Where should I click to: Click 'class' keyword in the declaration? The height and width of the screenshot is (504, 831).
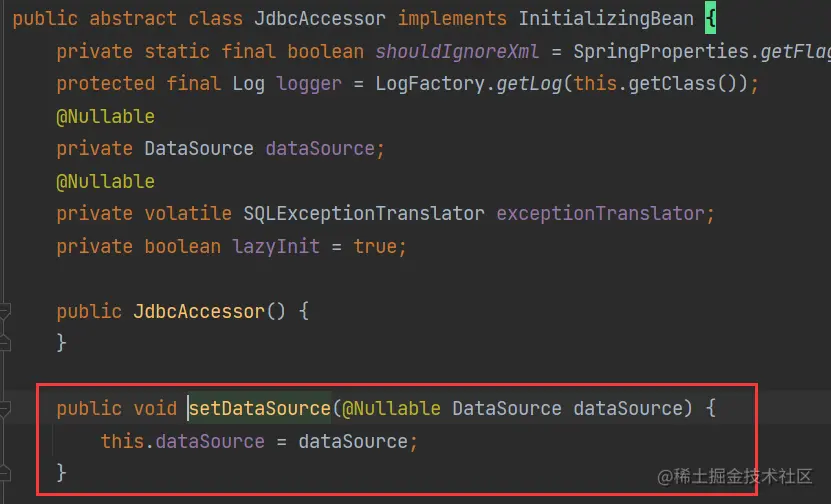pos(215,19)
